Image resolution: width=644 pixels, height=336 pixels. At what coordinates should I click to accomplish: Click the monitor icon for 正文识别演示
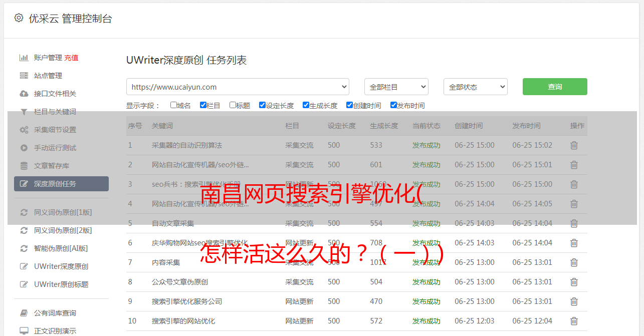[x=24, y=331]
